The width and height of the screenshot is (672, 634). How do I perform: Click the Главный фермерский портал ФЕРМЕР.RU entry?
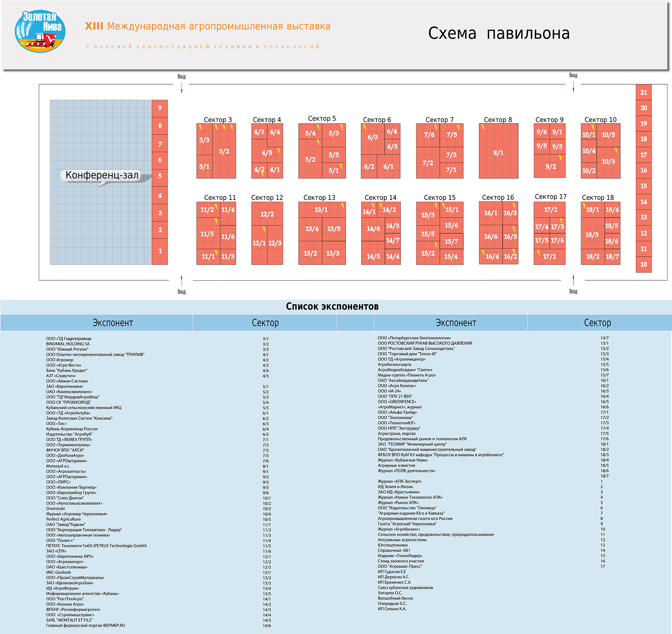pos(85,625)
